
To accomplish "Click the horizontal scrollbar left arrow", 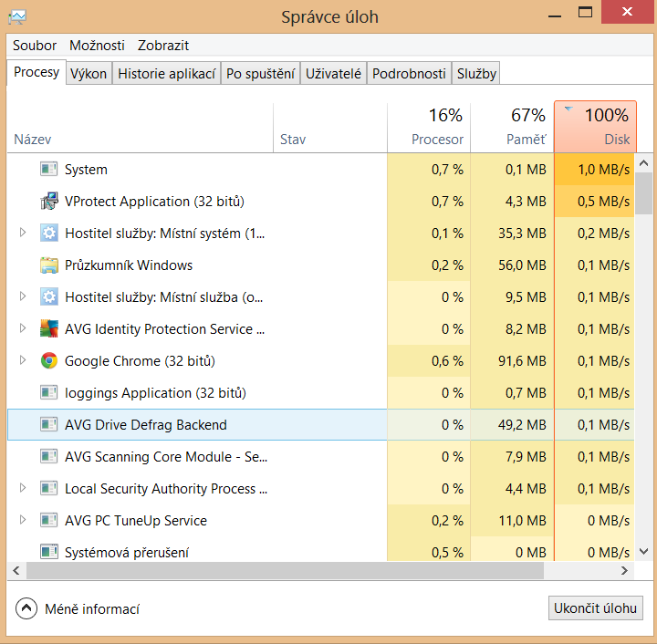I will (16, 570).
